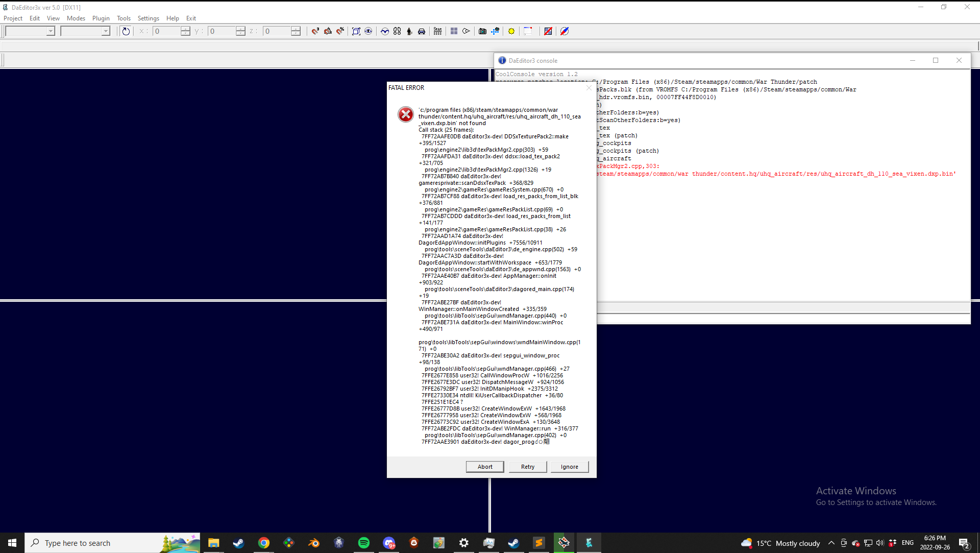Open the Modes menu
The height and width of the screenshot is (553, 980).
76,18
